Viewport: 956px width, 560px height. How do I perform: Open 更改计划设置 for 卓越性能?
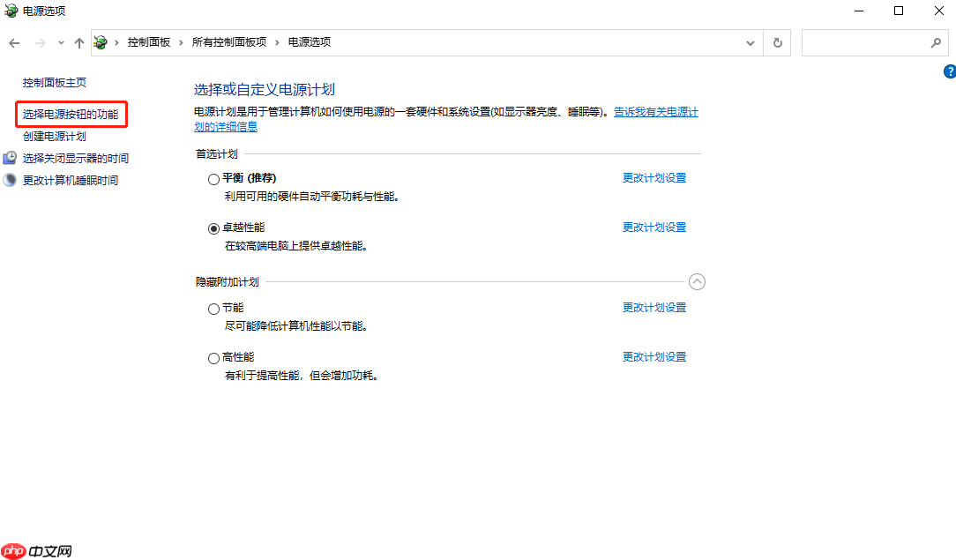[654, 227]
